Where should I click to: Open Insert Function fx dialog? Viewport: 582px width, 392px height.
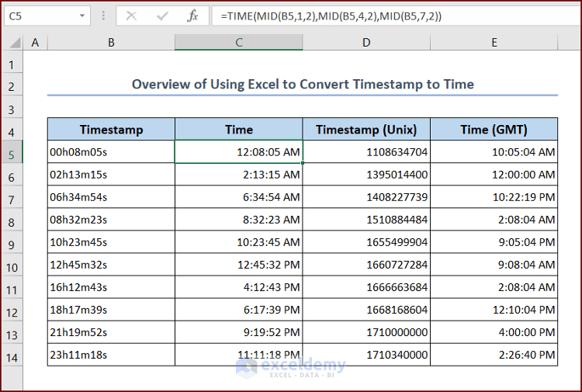pos(192,16)
